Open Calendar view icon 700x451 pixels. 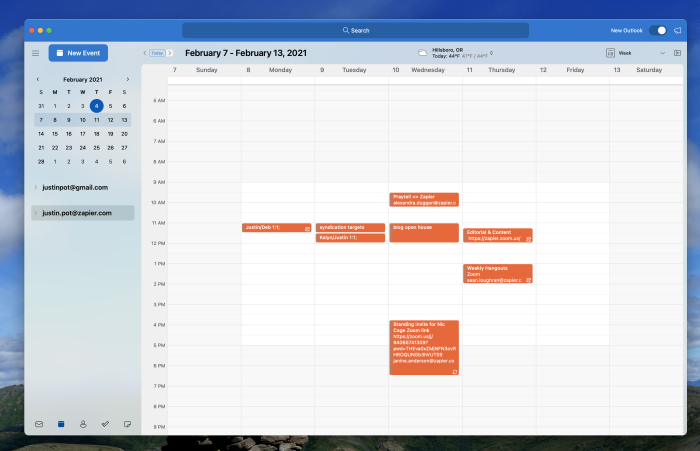(x=61, y=424)
